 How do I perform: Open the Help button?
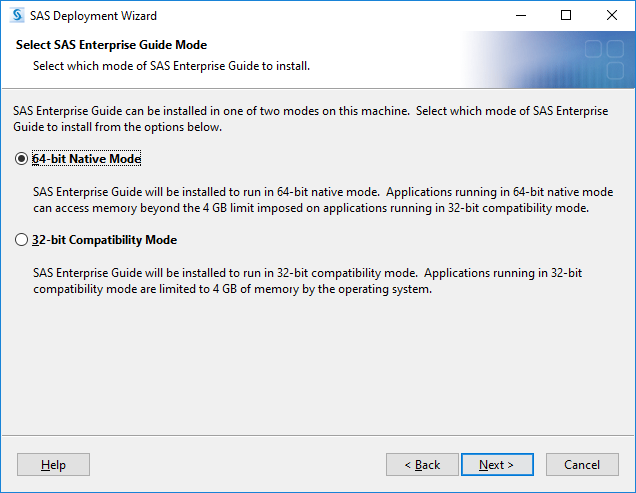pos(53,465)
